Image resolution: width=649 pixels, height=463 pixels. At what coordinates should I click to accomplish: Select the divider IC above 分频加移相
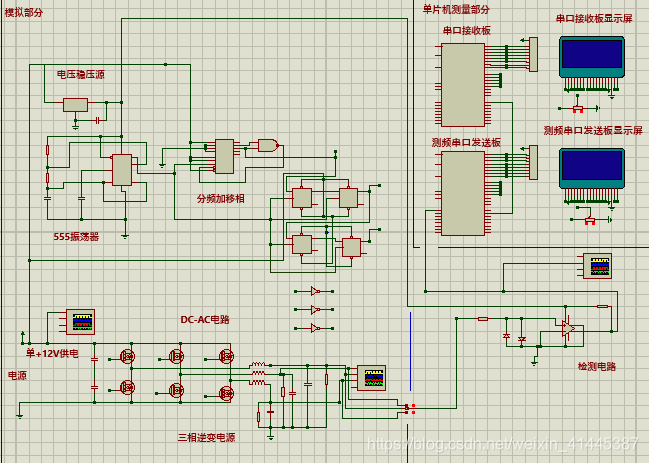[x=224, y=156]
